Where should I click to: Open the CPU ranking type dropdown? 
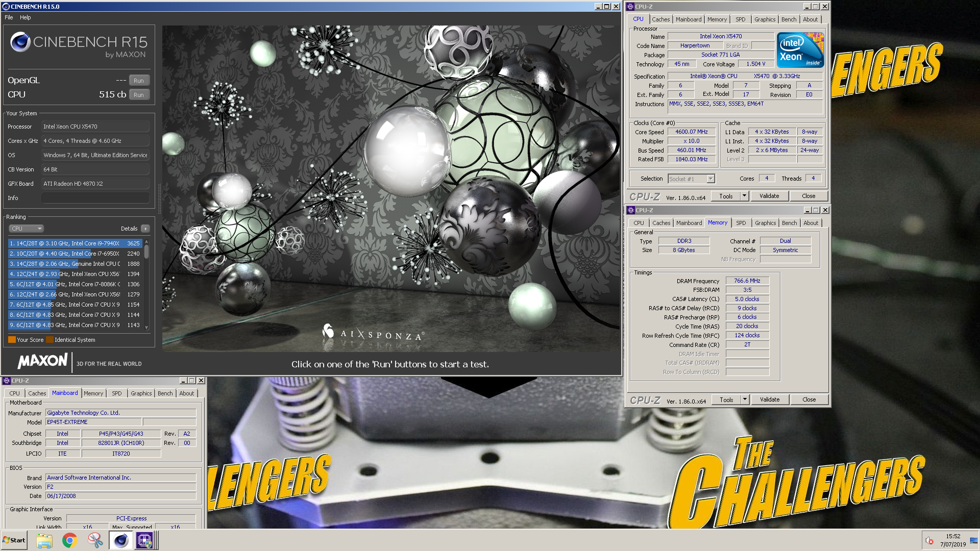[x=26, y=229]
